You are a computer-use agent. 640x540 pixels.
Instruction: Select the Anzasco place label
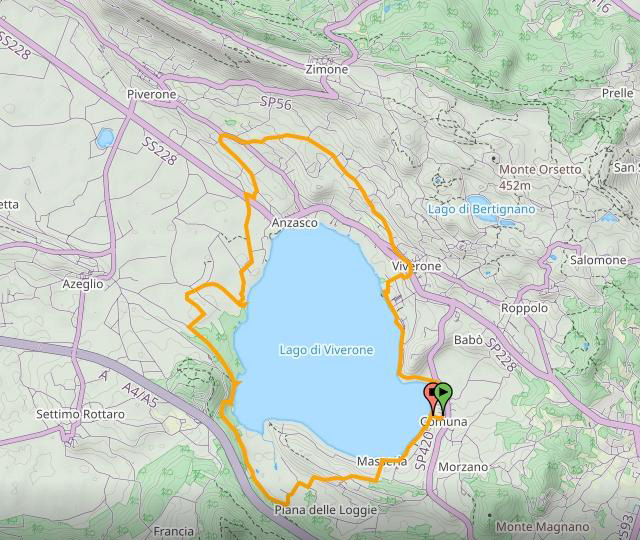click(x=295, y=223)
